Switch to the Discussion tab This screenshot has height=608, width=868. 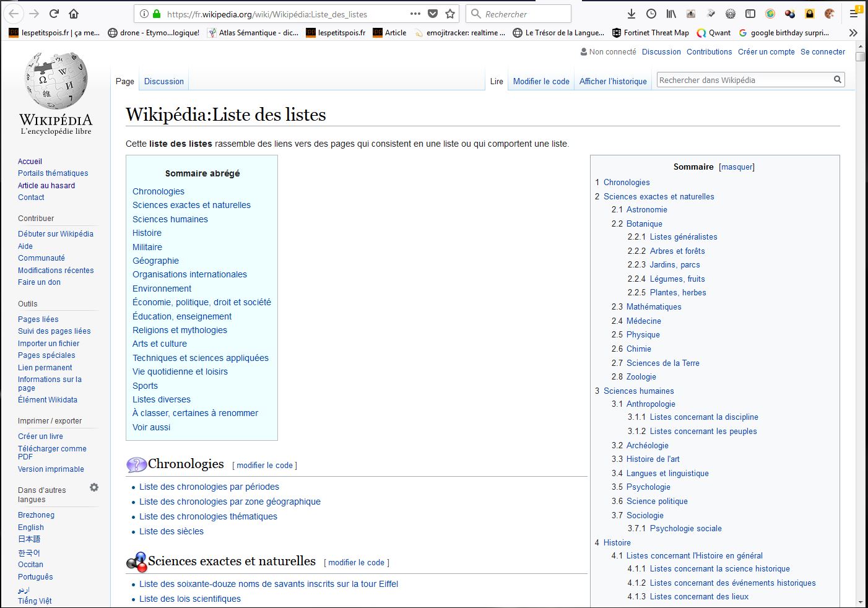pyautogui.click(x=163, y=82)
